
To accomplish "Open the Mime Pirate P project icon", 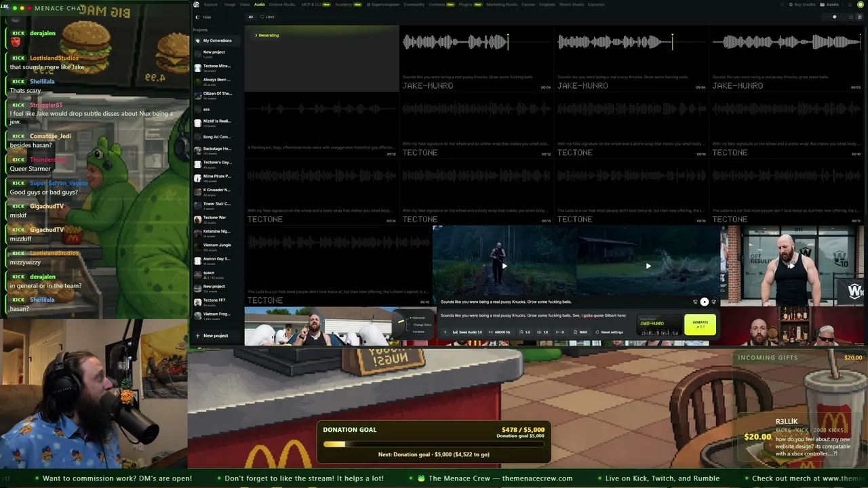I will click(x=198, y=178).
